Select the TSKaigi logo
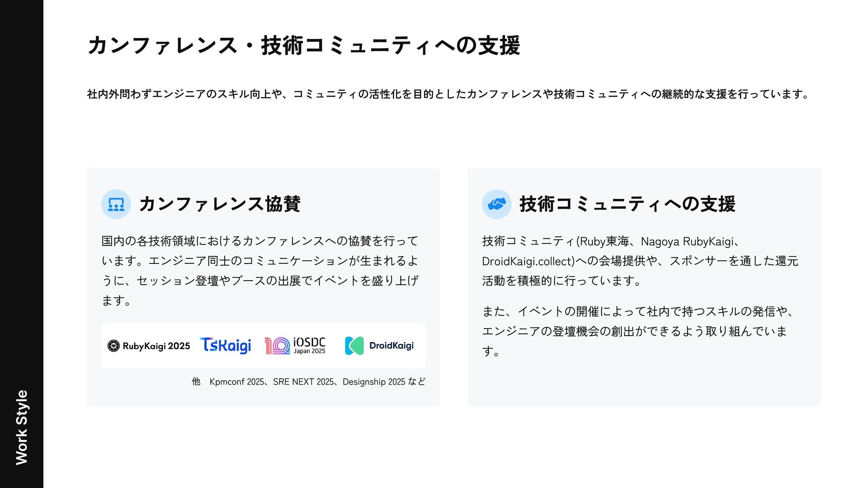The image size is (868, 488). coord(225,346)
